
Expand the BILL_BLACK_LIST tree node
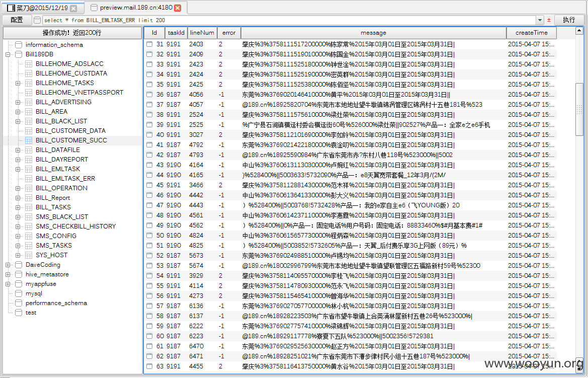click(18, 121)
